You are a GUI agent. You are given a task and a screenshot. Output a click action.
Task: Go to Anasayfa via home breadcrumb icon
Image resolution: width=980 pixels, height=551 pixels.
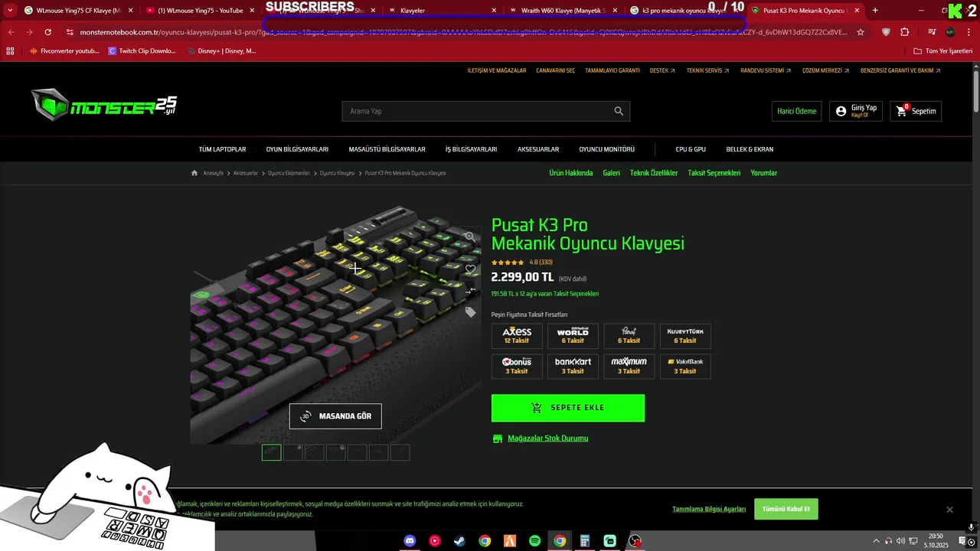tap(194, 173)
